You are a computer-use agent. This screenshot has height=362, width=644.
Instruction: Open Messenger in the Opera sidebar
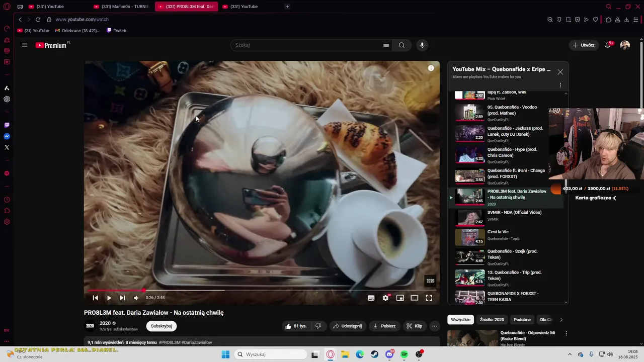(7, 136)
